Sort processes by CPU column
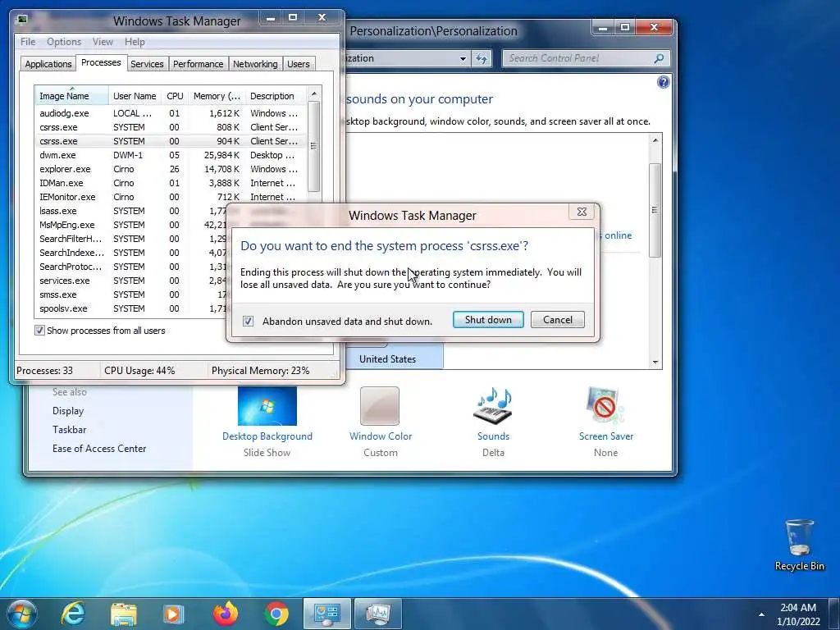The width and height of the screenshot is (840, 630). 175,96
